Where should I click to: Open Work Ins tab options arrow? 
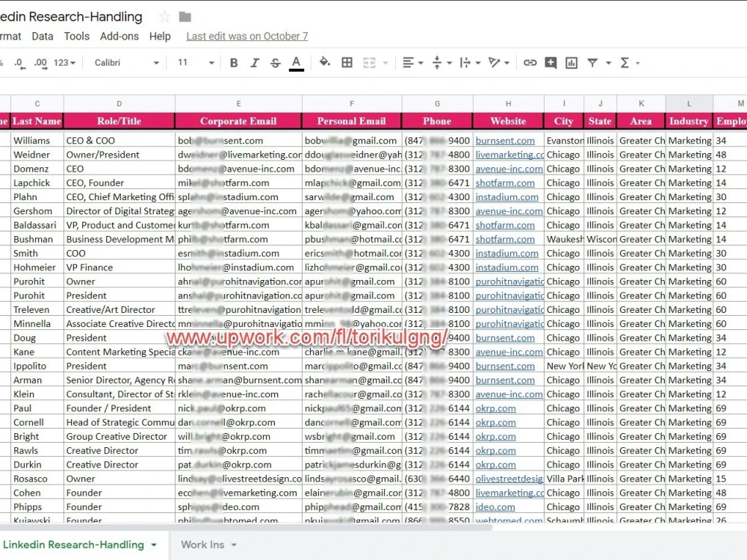tap(234, 545)
